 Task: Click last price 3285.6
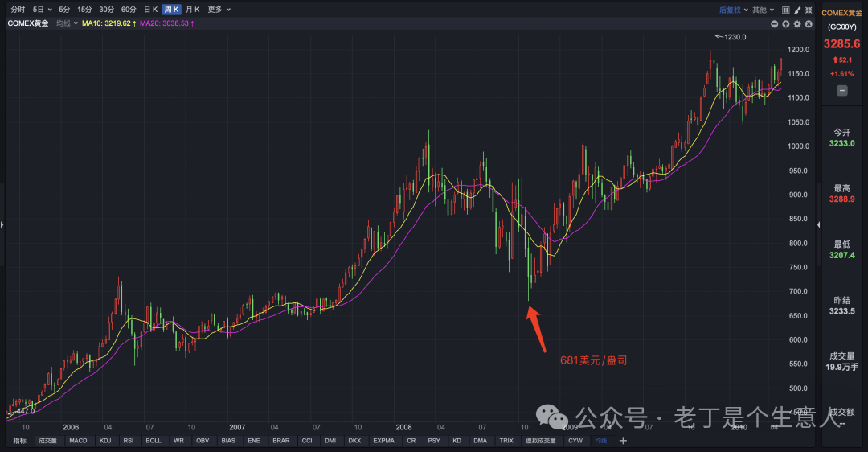[x=841, y=43]
